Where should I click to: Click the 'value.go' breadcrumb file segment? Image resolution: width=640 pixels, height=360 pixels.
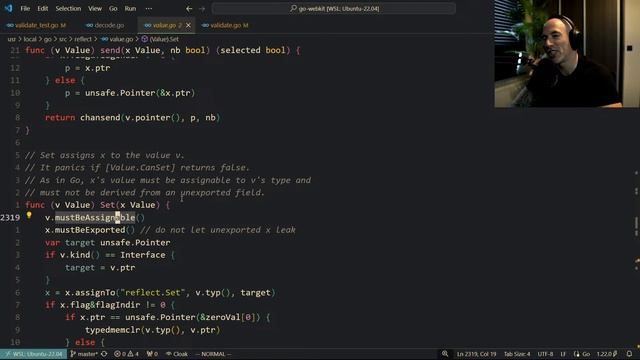pos(117,39)
